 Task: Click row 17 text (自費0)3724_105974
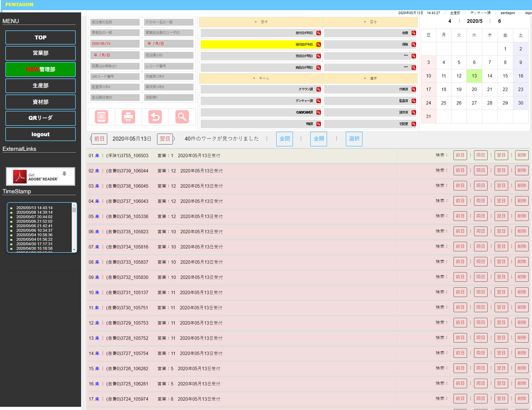click(x=127, y=399)
